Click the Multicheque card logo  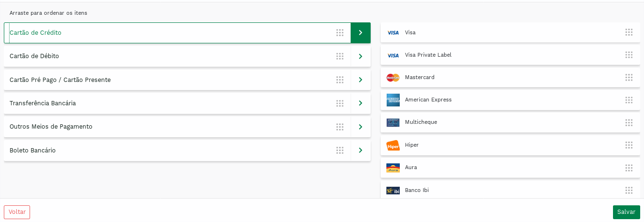click(x=393, y=122)
